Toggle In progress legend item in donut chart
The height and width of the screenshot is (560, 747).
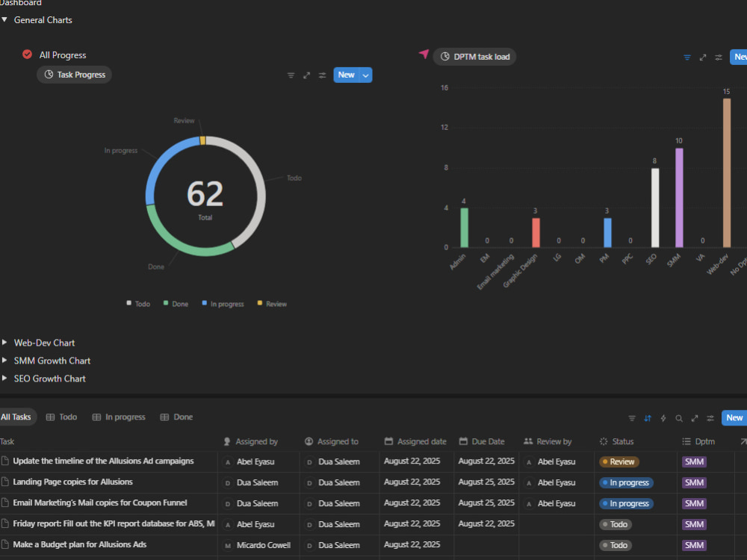[223, 304]
